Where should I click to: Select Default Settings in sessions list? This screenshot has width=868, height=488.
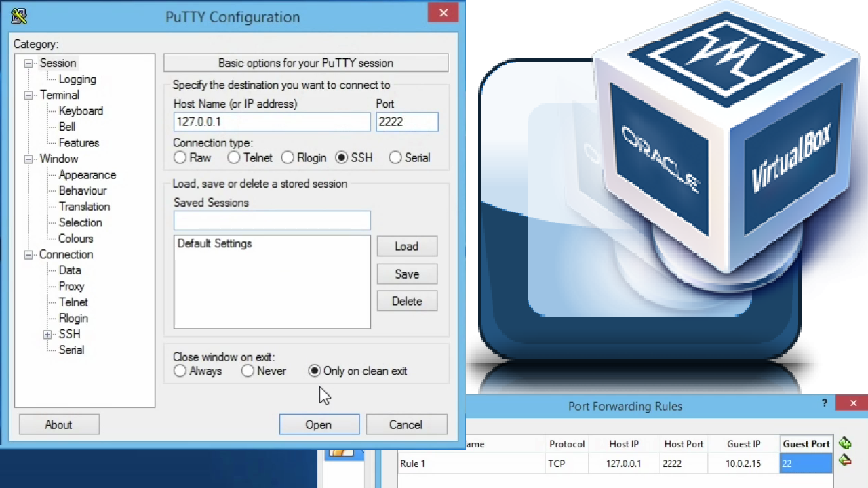coord(215,244)
